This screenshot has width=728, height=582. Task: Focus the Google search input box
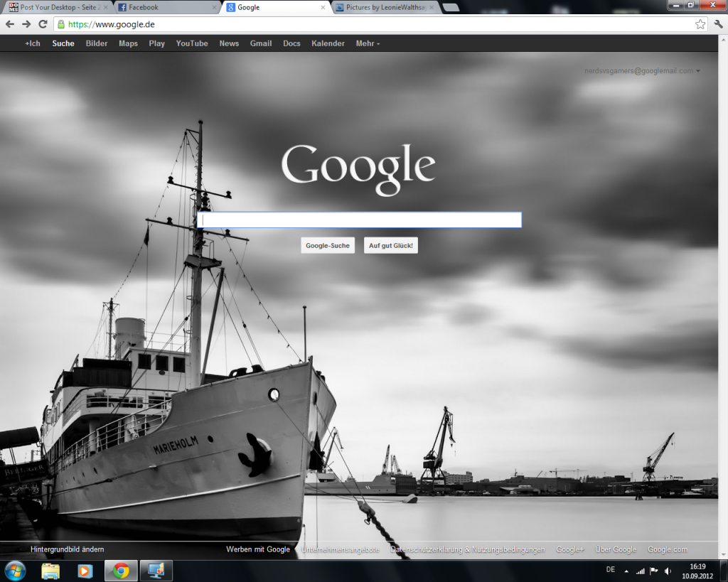point(359,220)
